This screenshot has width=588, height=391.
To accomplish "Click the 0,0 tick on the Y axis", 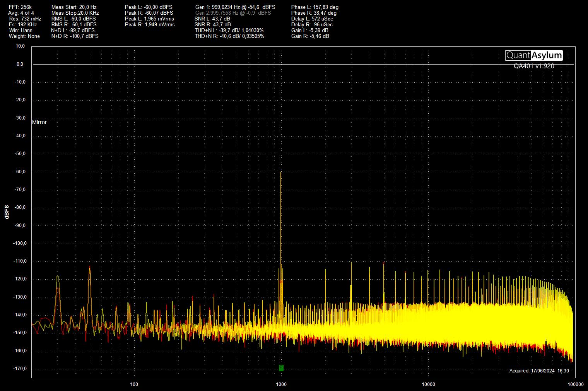I will point(21,64).
